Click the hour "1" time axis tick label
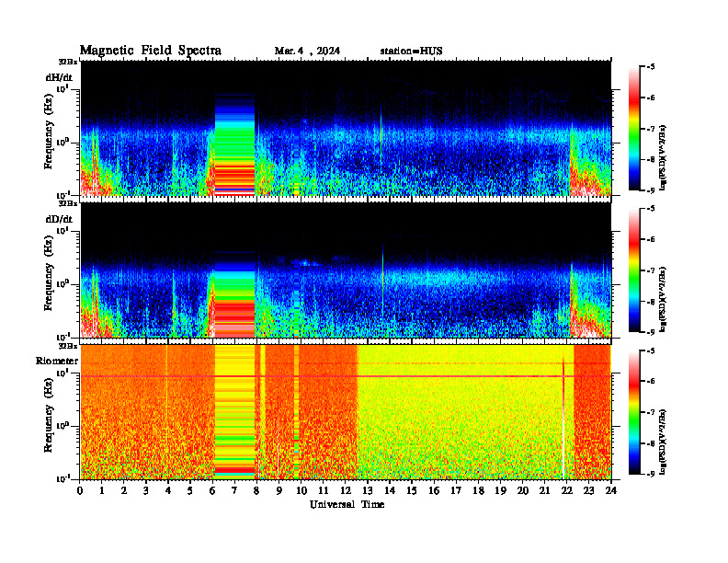The image size is (728, 563). click(102, 490)
